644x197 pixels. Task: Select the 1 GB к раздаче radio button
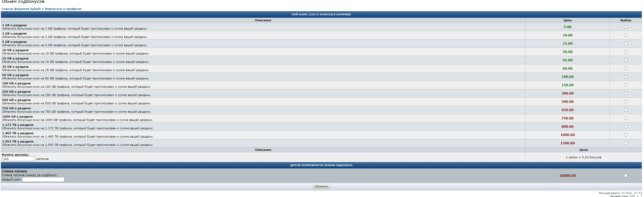point(625,27)
